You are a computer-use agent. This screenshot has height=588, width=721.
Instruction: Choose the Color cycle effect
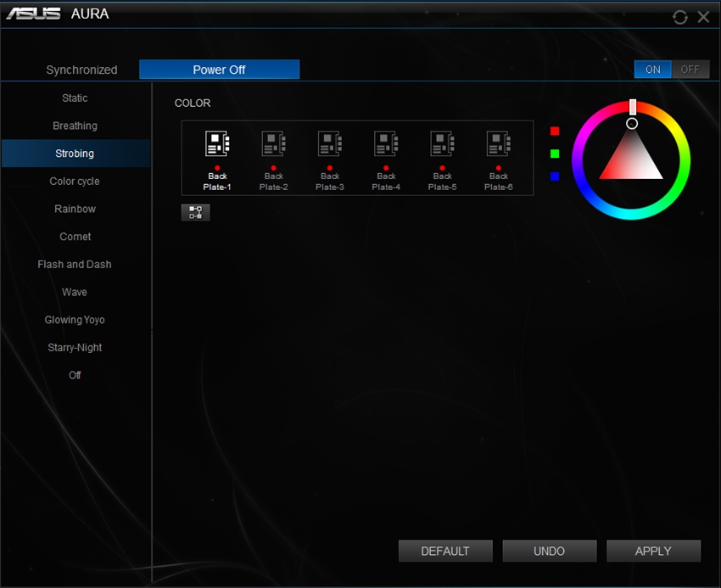75,182
